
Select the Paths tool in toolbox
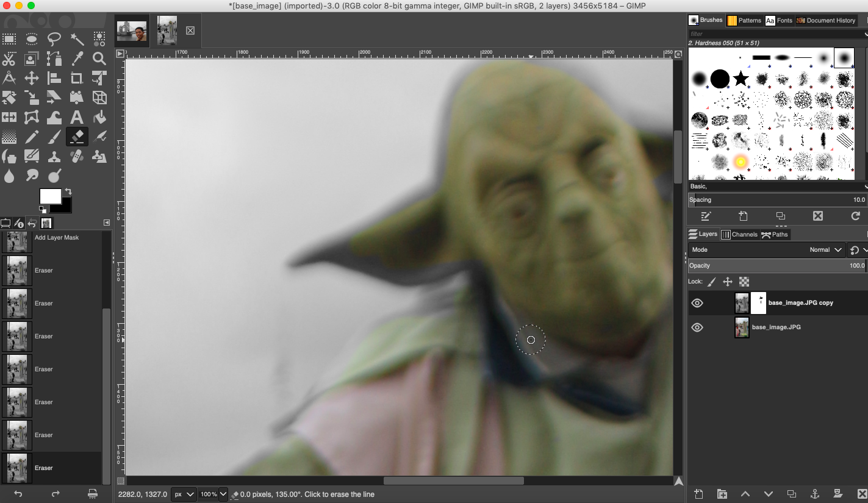coord(54,59)
